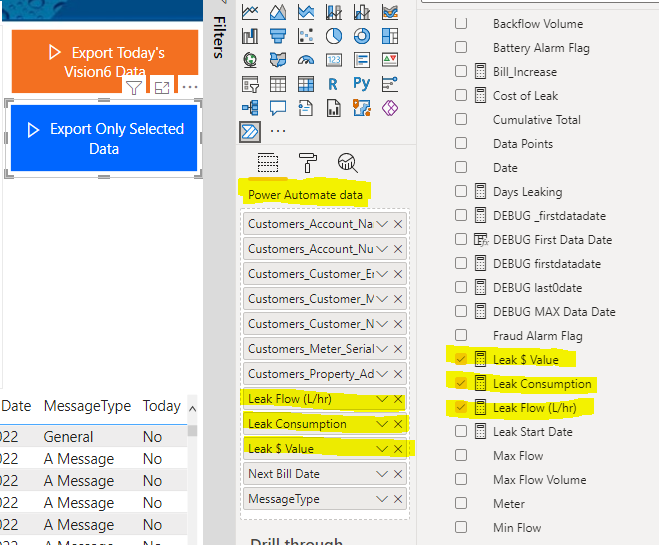Click the table scrollbar up arrow
This screenshot has height=545, width=659.
pos(192,408)
